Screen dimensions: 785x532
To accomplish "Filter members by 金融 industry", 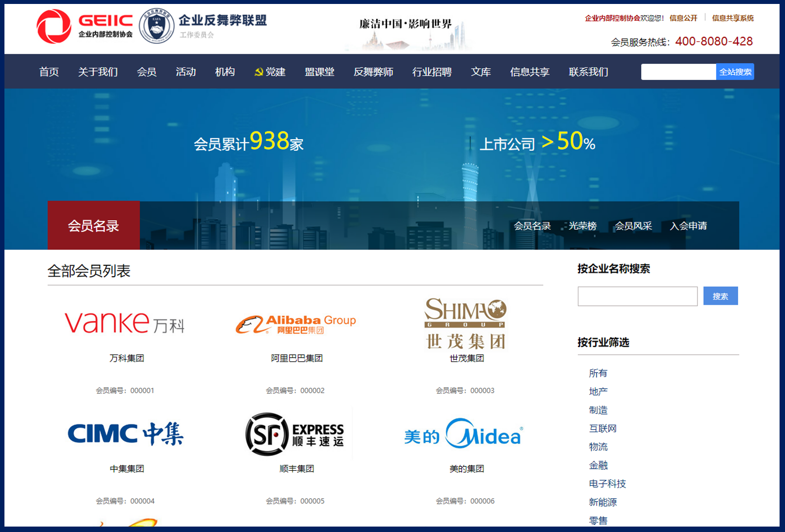I will point(598,465).
